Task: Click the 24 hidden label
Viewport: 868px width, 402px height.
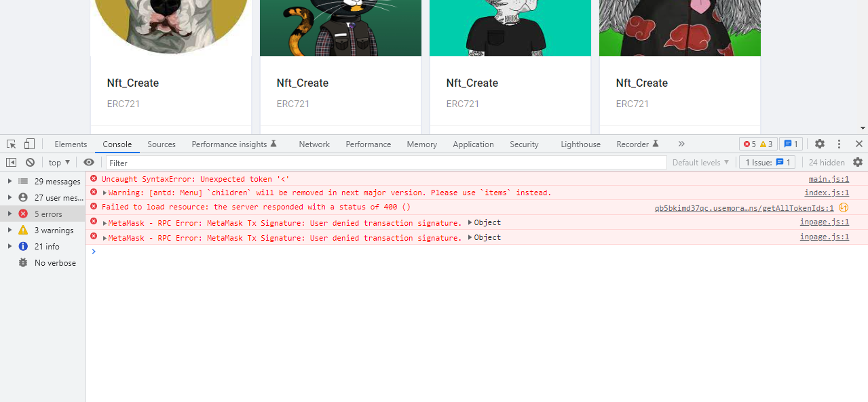Action: point(827,163)
